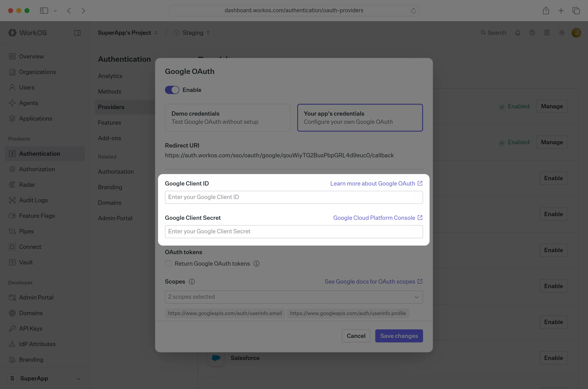Open Feature Flags in the sidebar
588x389 pixels.
pyautogui.click(x=45, y=216)
